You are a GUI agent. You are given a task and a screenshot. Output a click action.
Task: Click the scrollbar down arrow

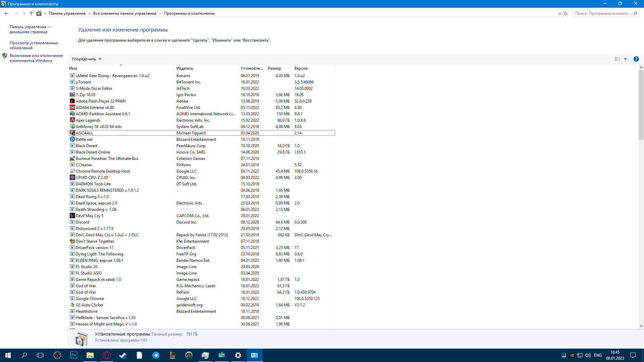(x=641, y=326)
